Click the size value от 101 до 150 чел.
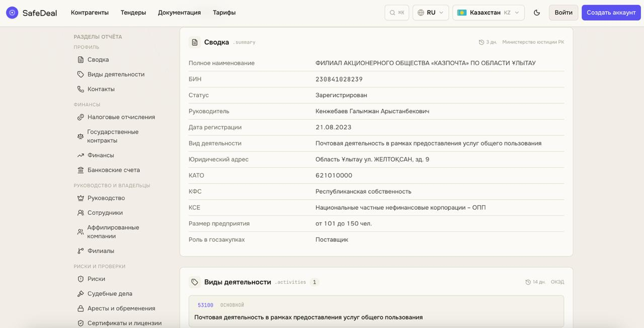This screenshot has height=328, width=644. coord(344,223)
